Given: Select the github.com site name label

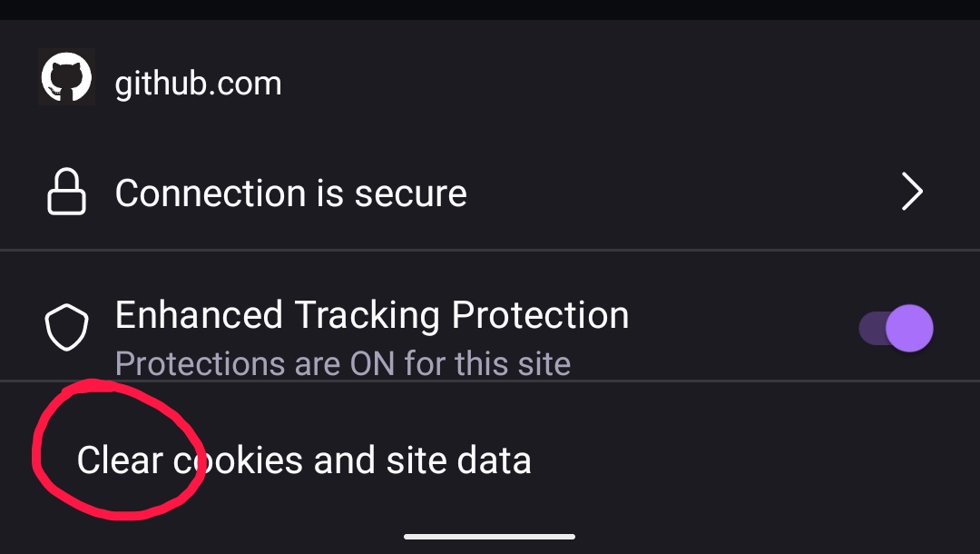Looking at the screenshot, I should coord(198,82).
